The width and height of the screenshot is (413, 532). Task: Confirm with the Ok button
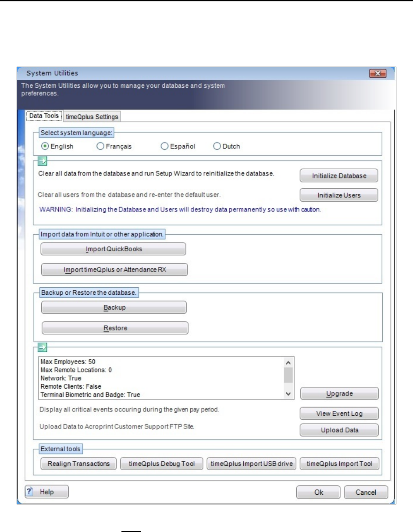tap(319, 492)
